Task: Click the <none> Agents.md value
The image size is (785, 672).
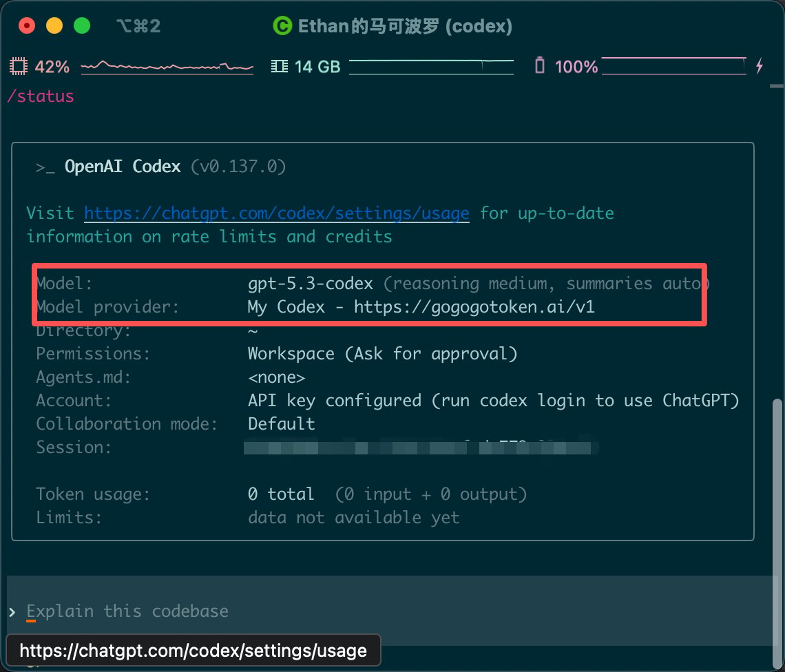Action: pyautogui.click(x=276, y=377)
